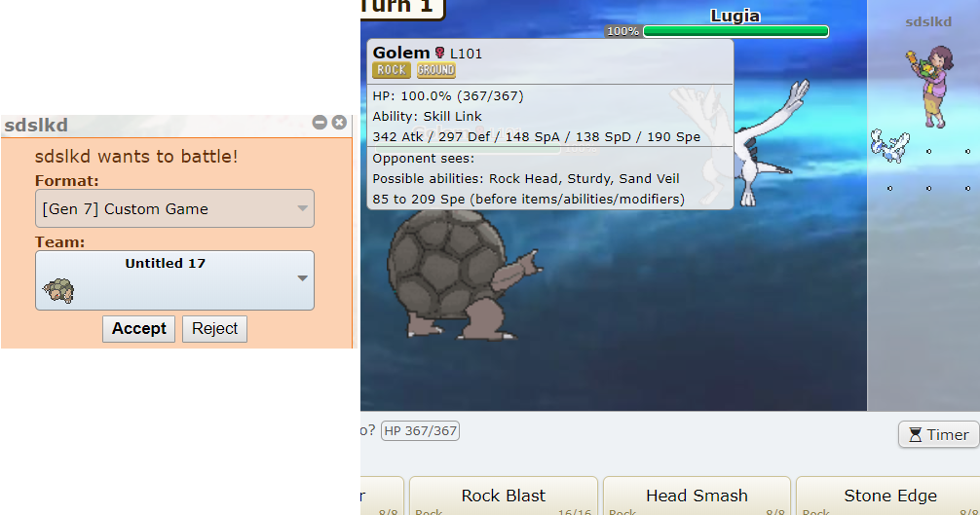Click the gender symbol beside Golem

pos(440,54)
